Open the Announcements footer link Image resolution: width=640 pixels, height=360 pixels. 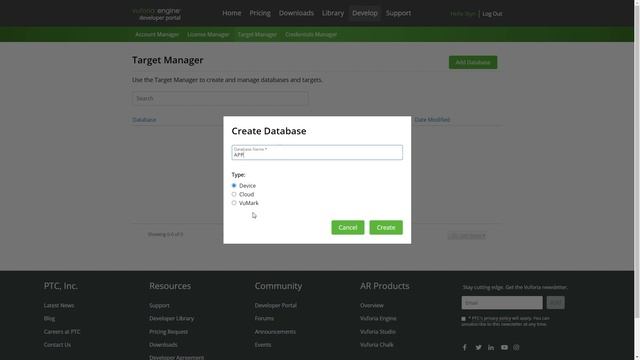click(x=275, y=332)
